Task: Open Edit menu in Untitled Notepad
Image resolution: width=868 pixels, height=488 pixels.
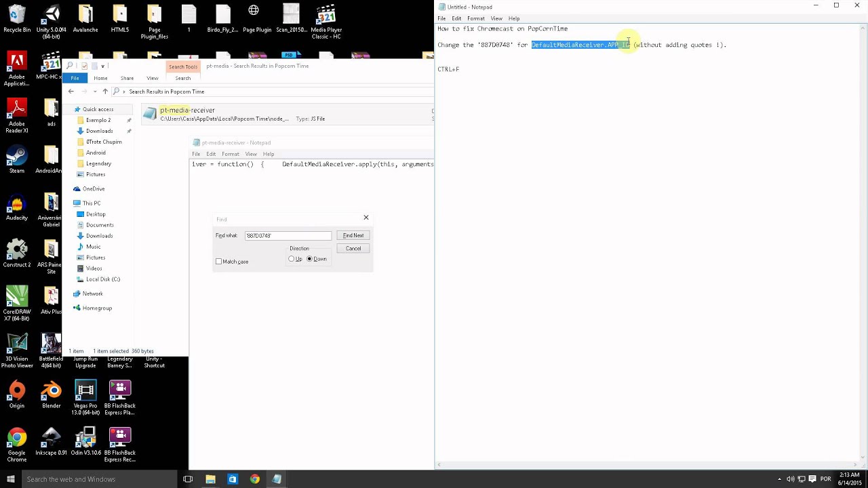Action: click(x=456, y=18)
